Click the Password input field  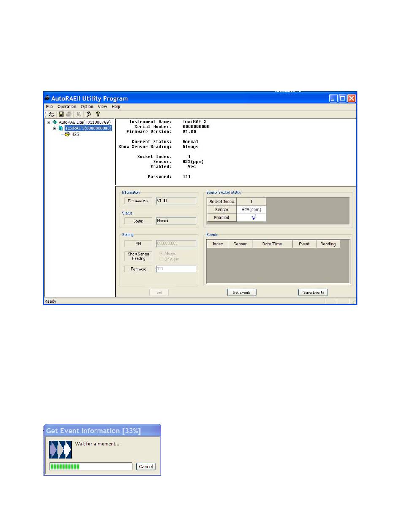coord(176,269)
